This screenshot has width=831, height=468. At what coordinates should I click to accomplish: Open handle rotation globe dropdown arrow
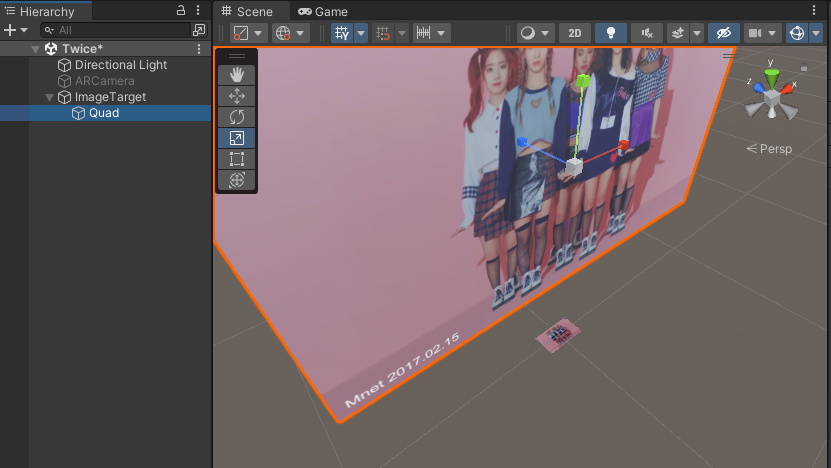pyautogui.click(x=300, y=33)
